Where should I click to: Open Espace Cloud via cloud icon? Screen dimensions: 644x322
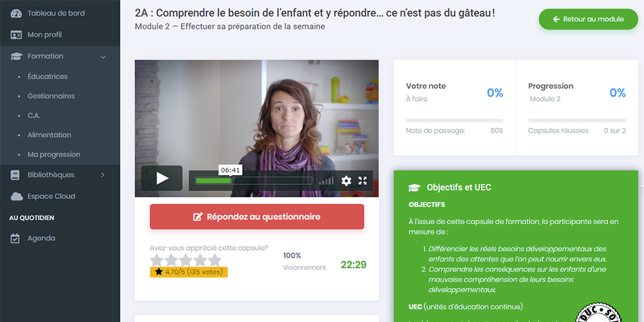pyautogui.click(x=17, y=196)
